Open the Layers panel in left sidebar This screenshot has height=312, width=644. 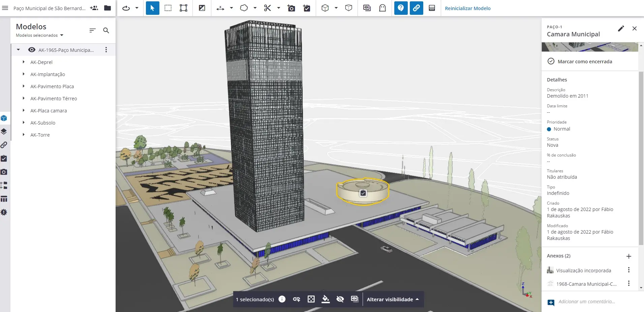click(x=4, y=132)
